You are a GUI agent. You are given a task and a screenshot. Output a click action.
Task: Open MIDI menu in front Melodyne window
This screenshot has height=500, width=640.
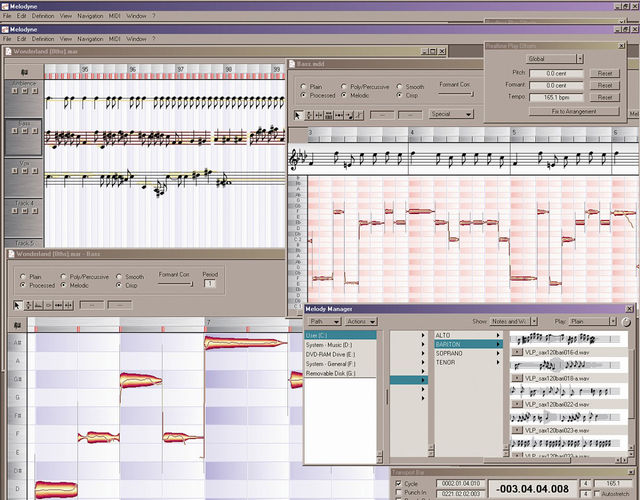(x=114, y=39)
